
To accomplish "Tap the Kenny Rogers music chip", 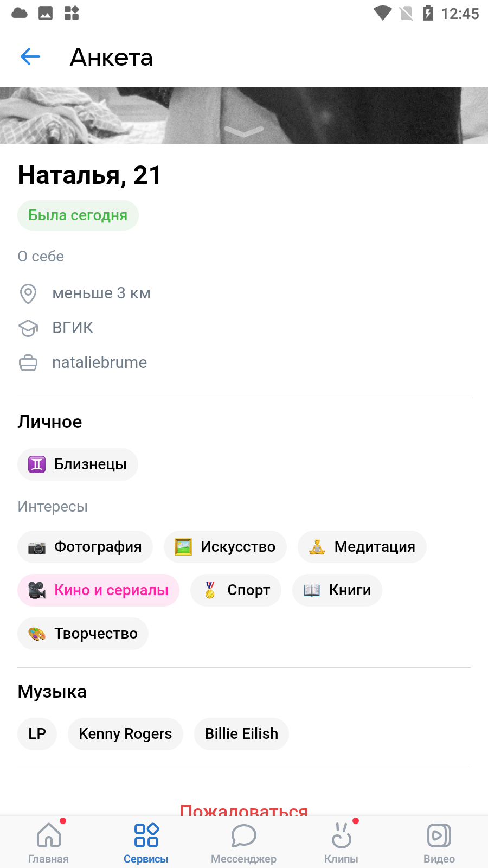I will point(125,734).
